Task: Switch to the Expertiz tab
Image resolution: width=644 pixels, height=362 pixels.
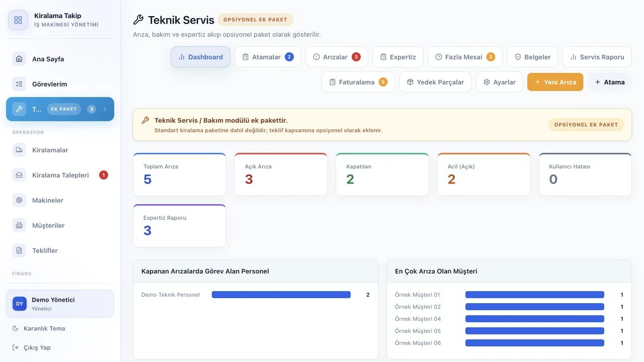Action: [x=398, y=57]
